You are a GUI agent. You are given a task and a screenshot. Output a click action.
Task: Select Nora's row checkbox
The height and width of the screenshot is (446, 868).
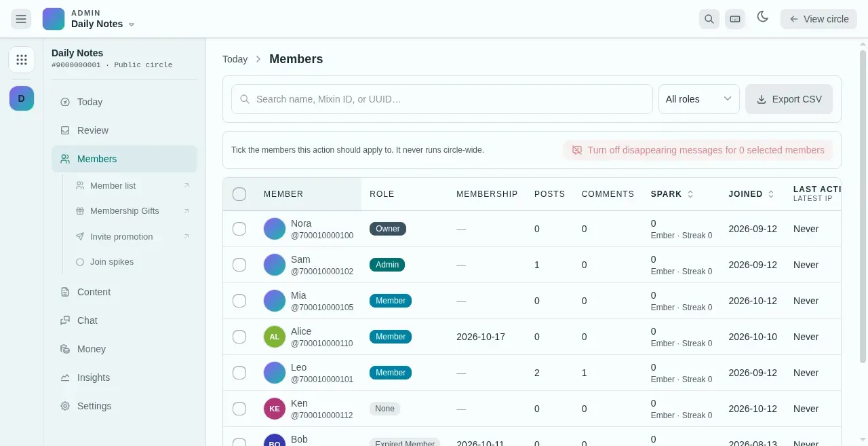pos(239,229)
